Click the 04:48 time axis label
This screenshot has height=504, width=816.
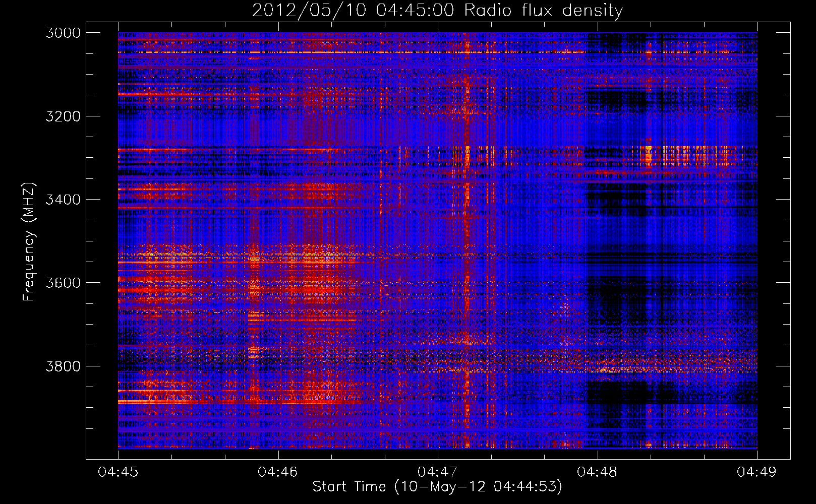tap(597, 472)
